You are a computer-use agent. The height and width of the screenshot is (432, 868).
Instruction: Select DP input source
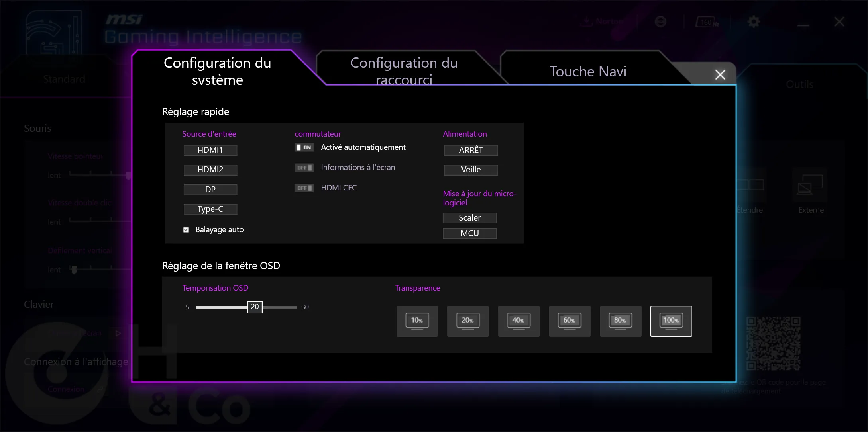tap(210, 190)
